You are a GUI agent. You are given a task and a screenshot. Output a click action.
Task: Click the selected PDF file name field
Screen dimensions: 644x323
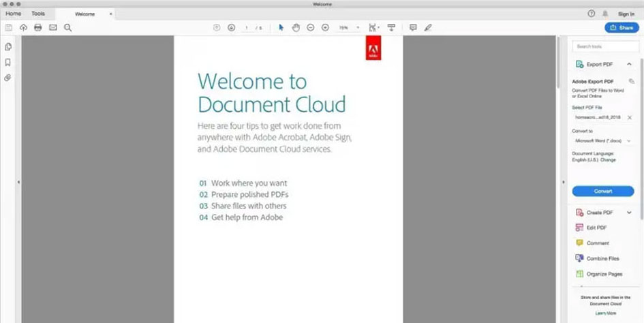[598, 117]
